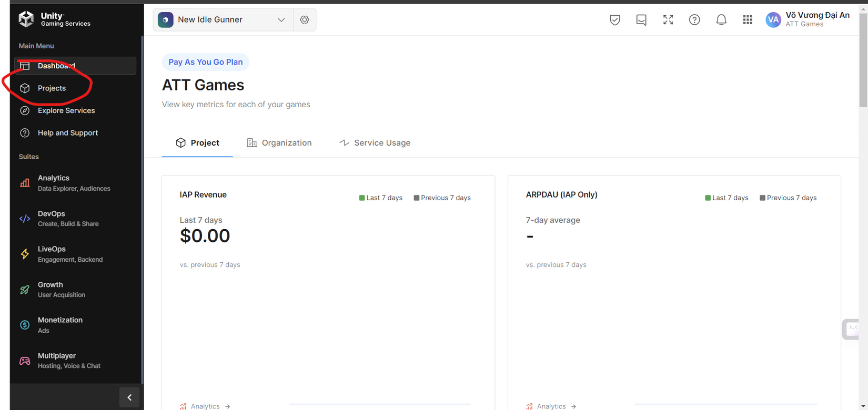This screenshot has width=868, height=410.
Task: Switch to the Organization tab
Action: click(x=279, y=143)
